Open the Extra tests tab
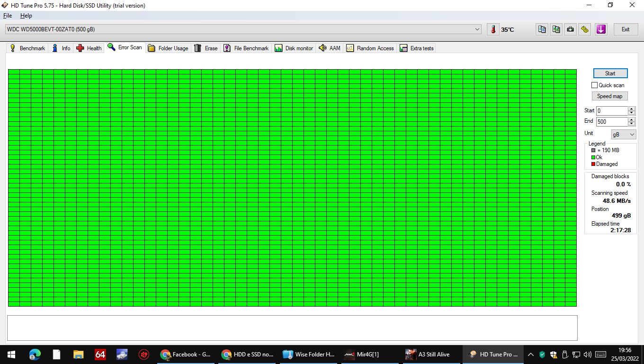Viewport: 644px width, 364px height. click(x=417, y=48)
